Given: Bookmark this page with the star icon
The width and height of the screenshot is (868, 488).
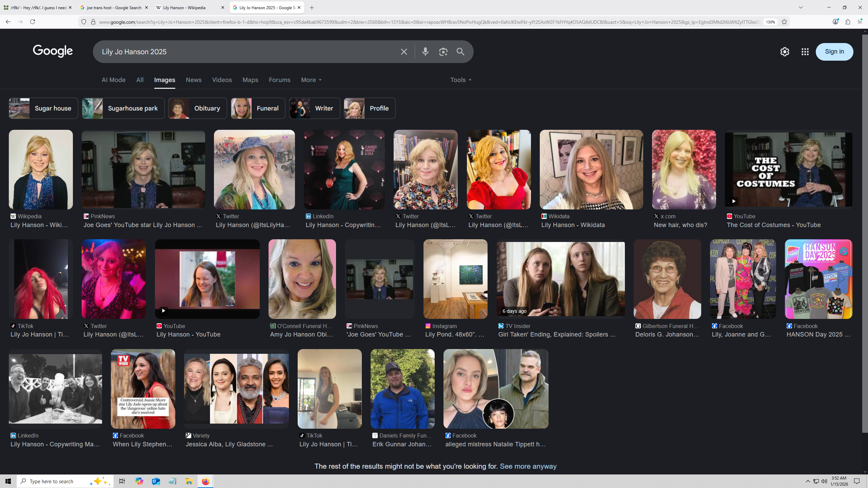Looking at the screenshot, I should point(784,22).
